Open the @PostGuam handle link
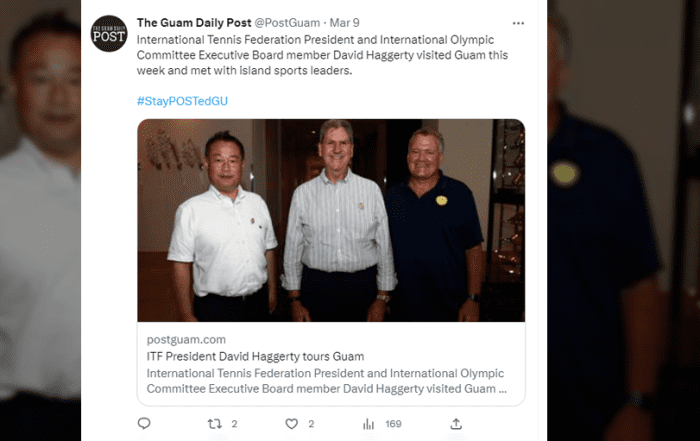The image size is (700, 441). 287,23
